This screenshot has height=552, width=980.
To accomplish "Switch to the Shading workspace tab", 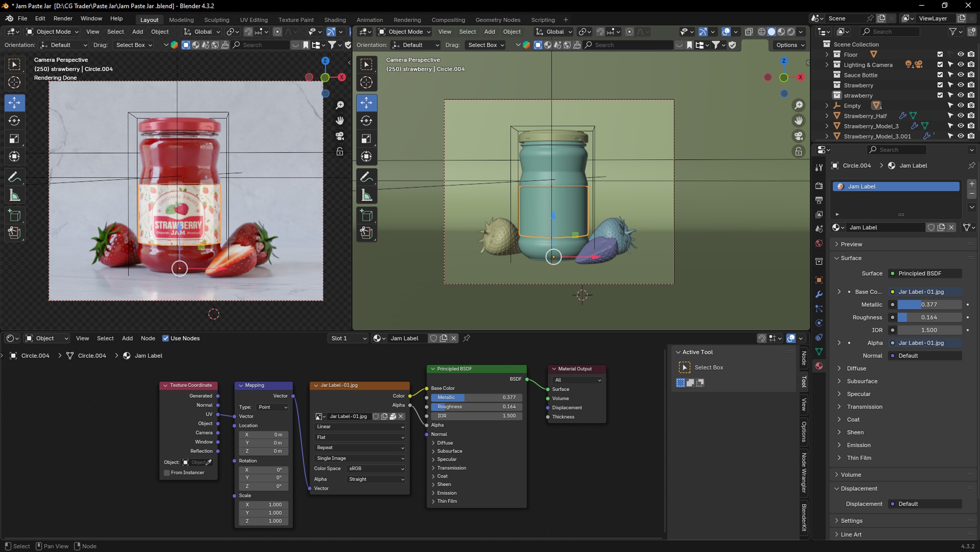I will (335, 20).
